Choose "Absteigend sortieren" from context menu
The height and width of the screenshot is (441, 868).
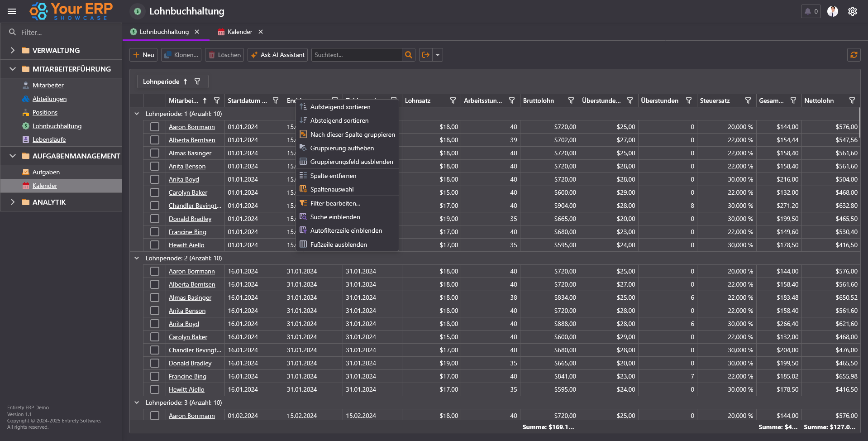click(339, 120)
